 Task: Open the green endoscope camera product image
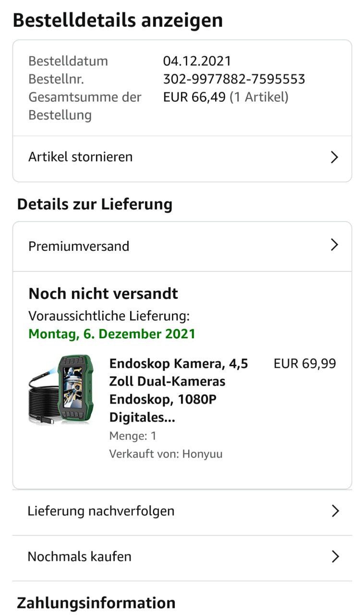(61, 389)
